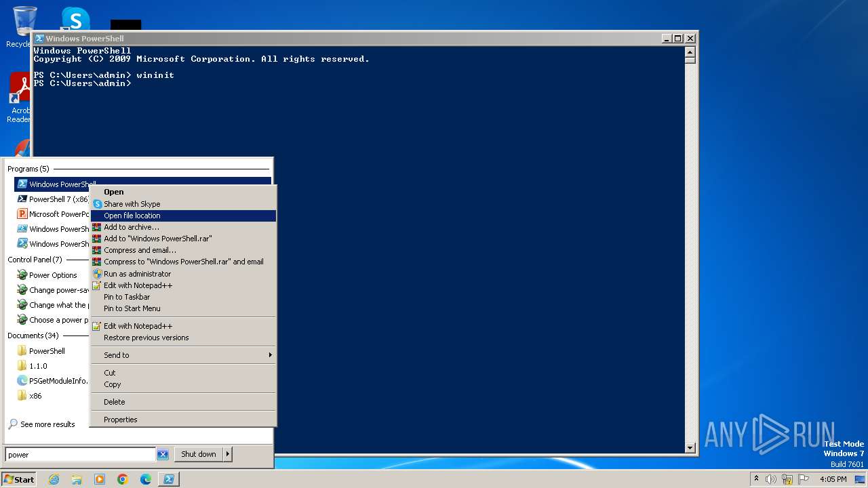Expand the Send to submenu
868x488 pixels.
tap(183, 355)
